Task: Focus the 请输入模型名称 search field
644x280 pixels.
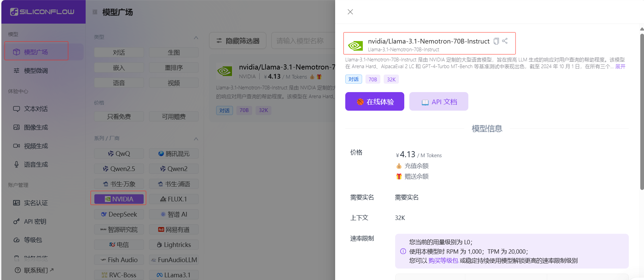Action: tap(303, 41)
